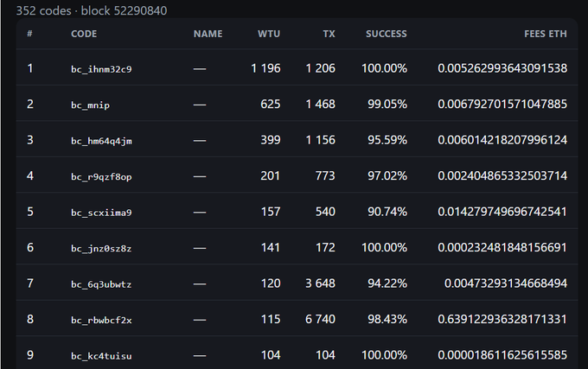
Task: Click rank number 1
Action: 30,68
